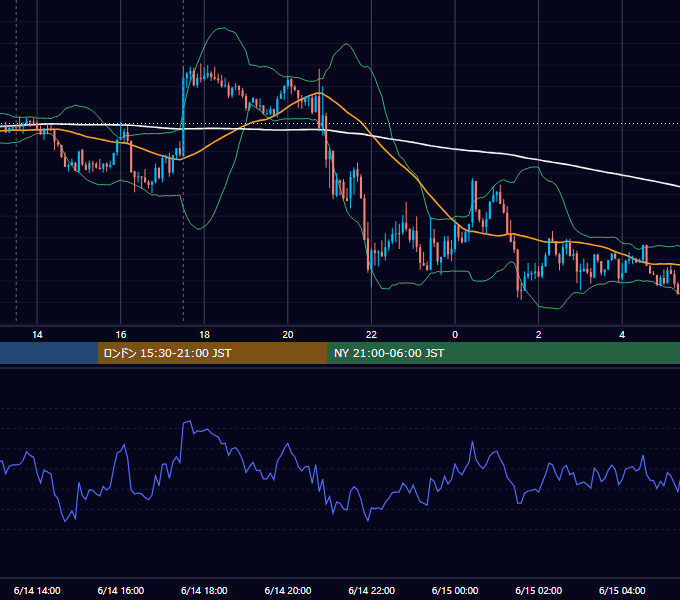Viewport: 680px width, 600px height.
Task: Click the 6/15 02:00 date label
Action: tap(539, 590)
